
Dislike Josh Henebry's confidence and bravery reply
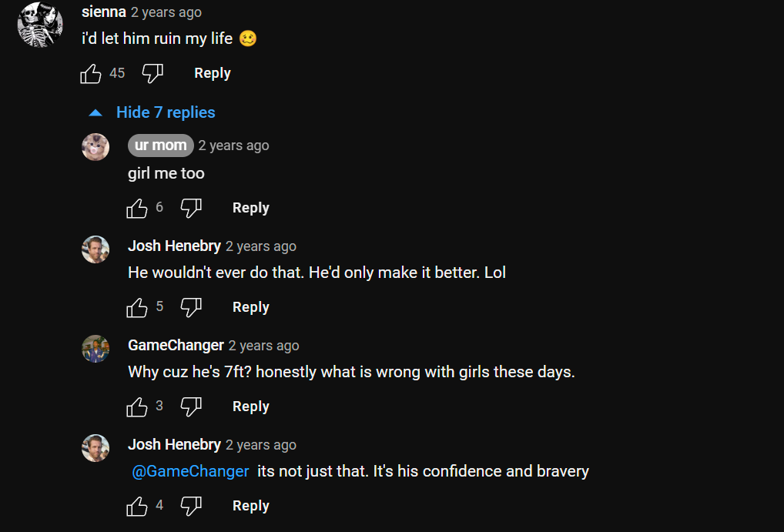tap(191, 507)
